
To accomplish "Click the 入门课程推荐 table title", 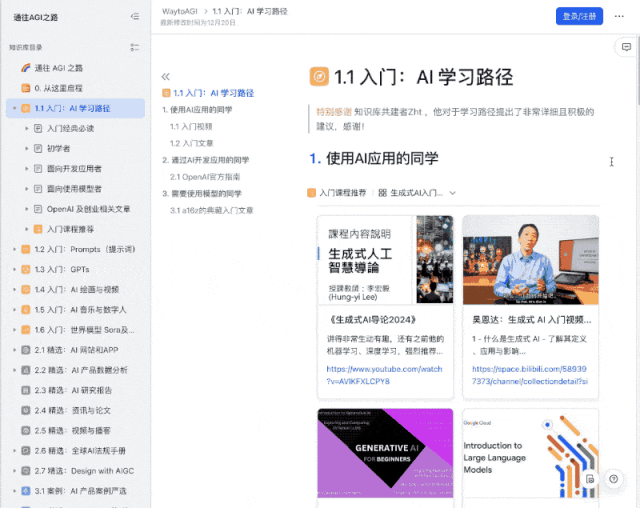I will pyautogui.click(x=342, y=193).
